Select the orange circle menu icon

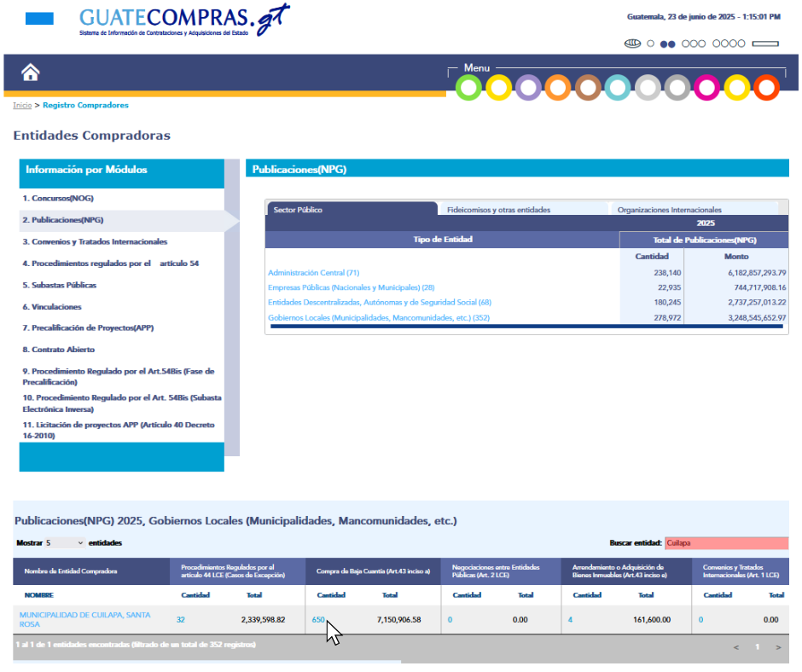558,88
